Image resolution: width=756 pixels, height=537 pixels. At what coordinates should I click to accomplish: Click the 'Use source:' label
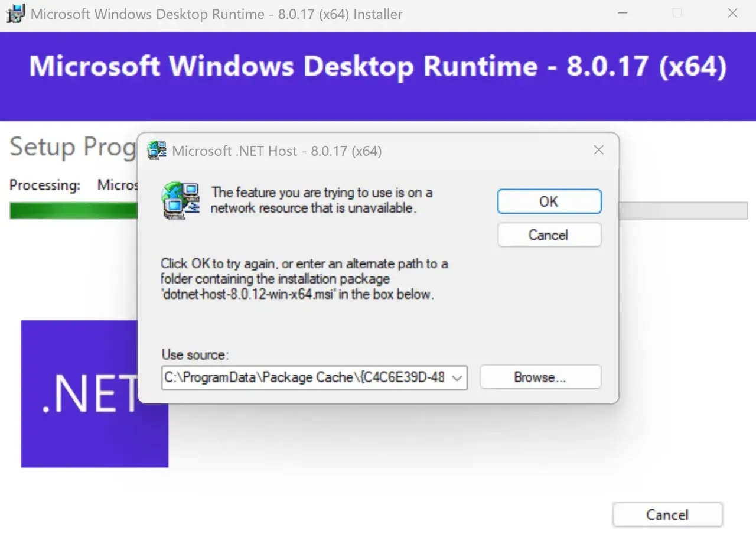pos(195,355)
